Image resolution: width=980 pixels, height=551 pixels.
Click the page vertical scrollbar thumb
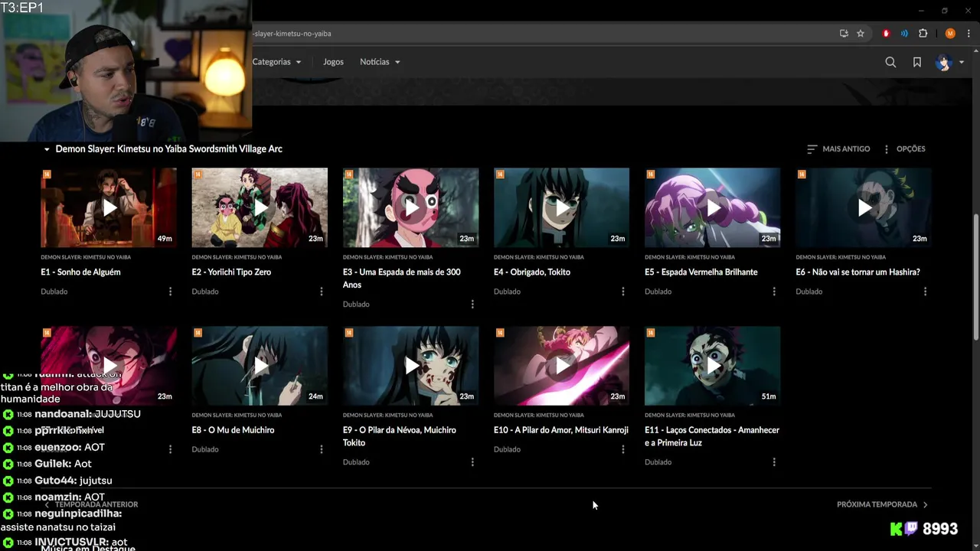[975, 277]
